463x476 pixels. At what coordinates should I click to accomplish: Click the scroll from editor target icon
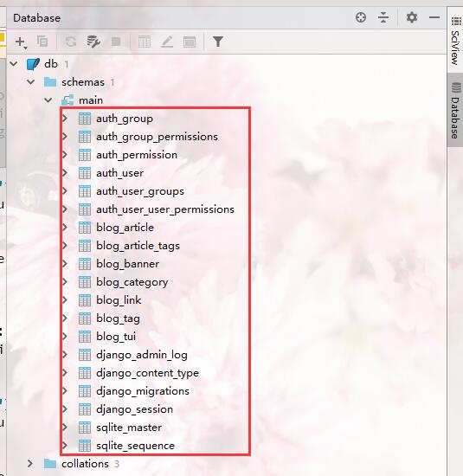(361, 17)
